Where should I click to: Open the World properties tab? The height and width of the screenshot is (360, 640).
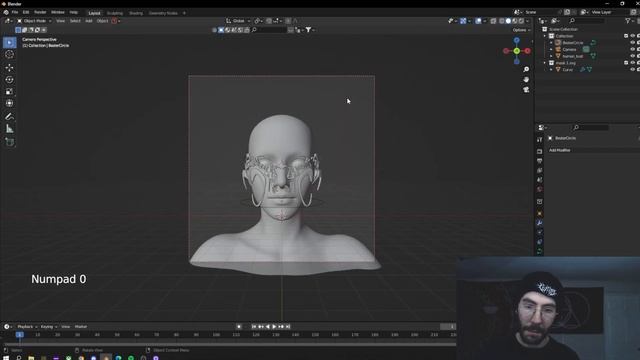tap(540, 189)
